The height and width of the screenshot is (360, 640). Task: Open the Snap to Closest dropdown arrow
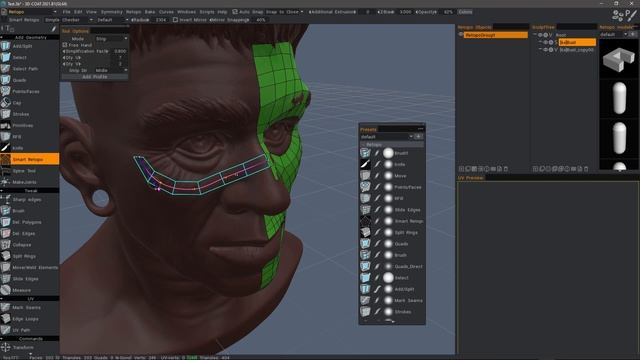point(302,12)
